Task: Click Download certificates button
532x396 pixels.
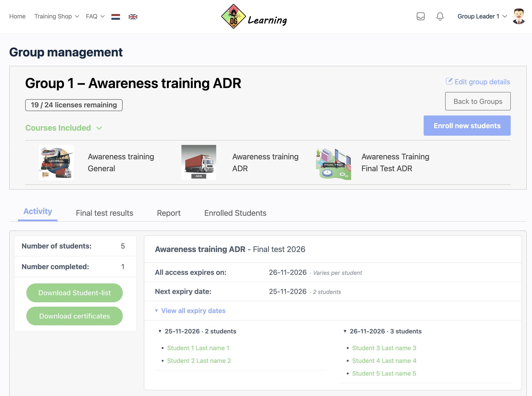Action: (x=75, y=316)
